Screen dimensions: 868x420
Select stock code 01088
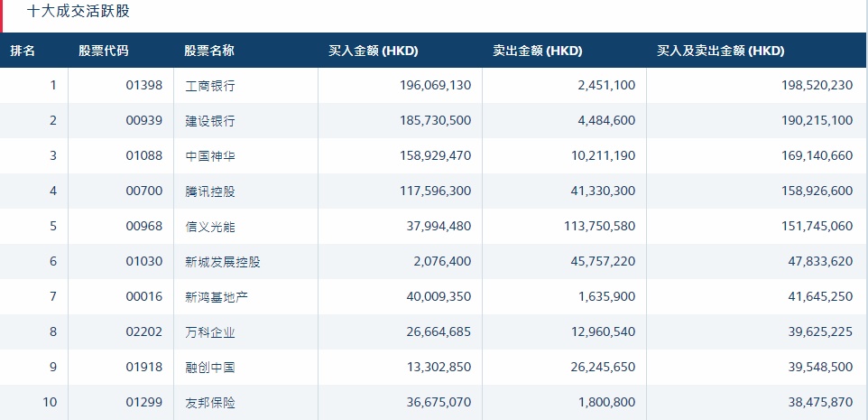[144, 155]
